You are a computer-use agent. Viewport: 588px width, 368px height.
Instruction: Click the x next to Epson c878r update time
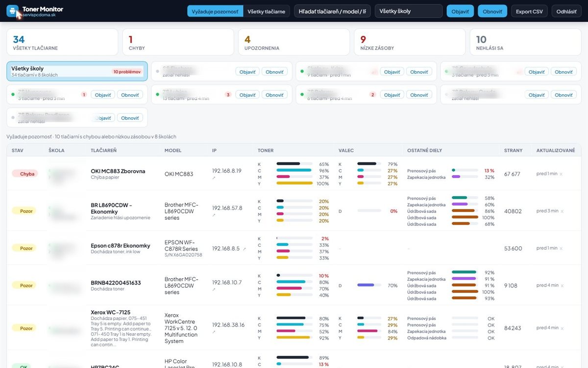tap(562, 248)
